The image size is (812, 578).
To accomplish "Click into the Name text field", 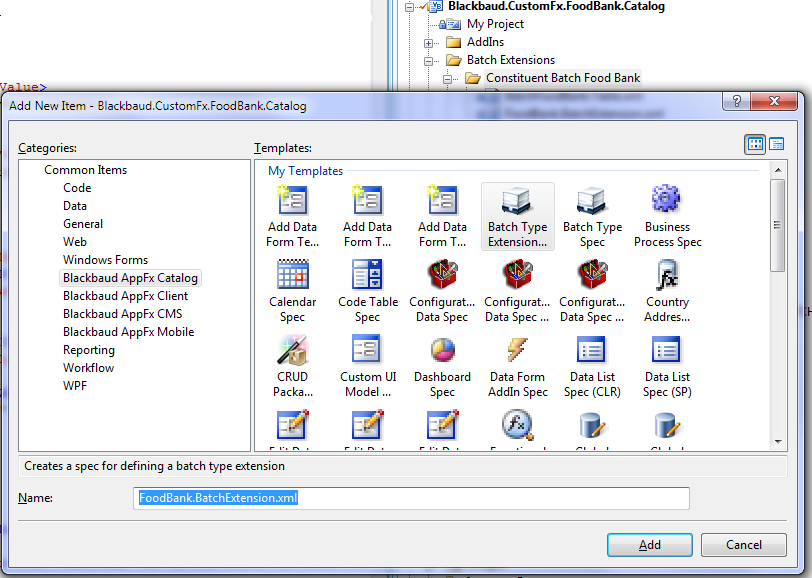I will point(411,498).
